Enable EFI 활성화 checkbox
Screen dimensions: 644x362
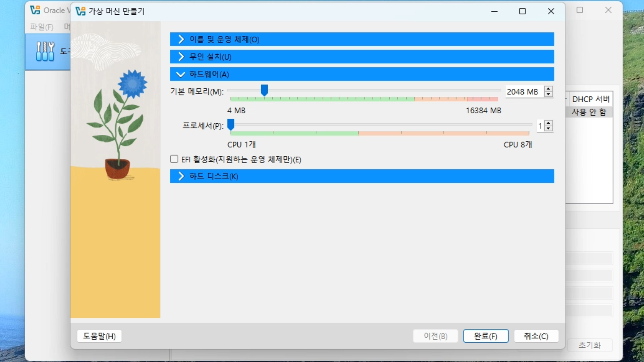(174, 159)
